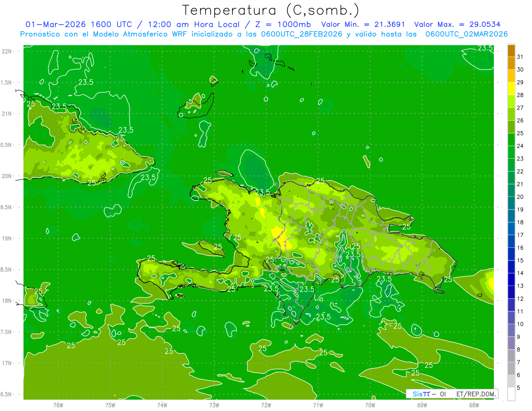Click the '75W' longitude axis label
Viewport: 532px width, 411px height.
tap(110, 405)
